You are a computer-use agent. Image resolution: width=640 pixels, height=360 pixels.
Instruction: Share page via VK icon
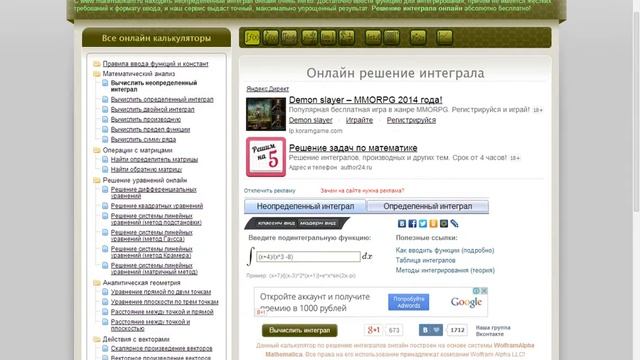point(402,224)
